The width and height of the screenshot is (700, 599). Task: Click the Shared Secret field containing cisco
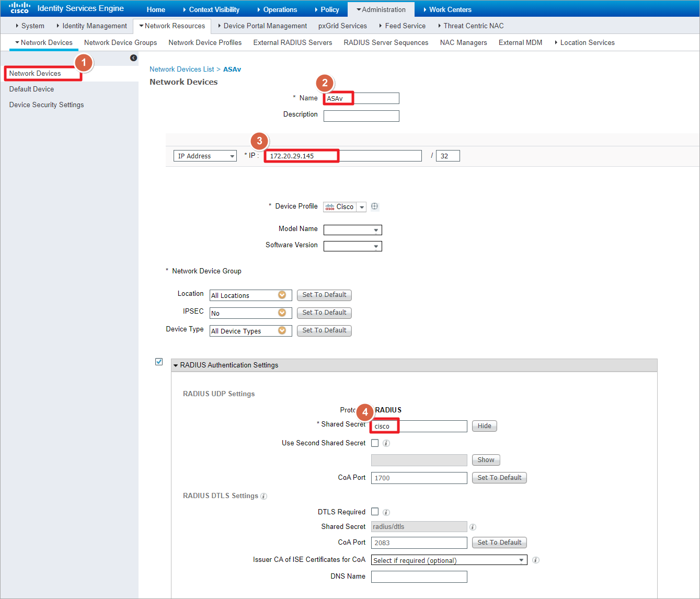(419, 426)
